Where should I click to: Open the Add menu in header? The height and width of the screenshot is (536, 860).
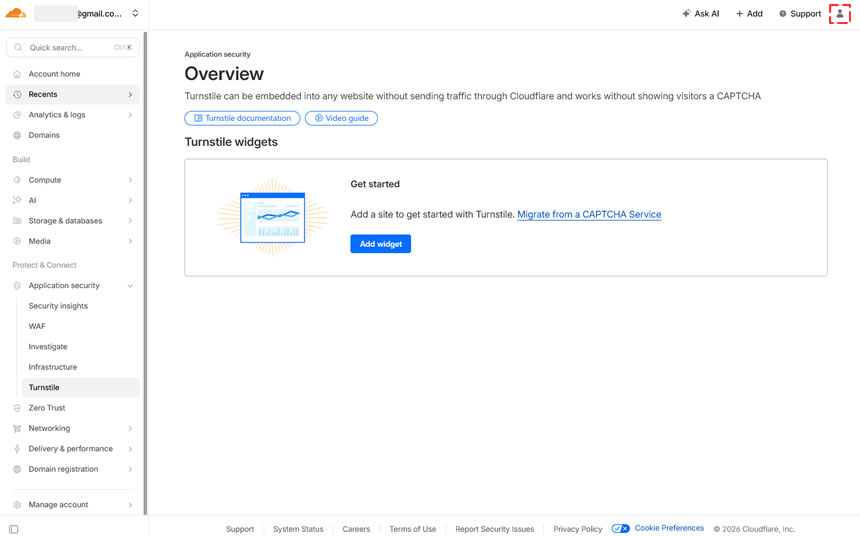tap(749, 14)
